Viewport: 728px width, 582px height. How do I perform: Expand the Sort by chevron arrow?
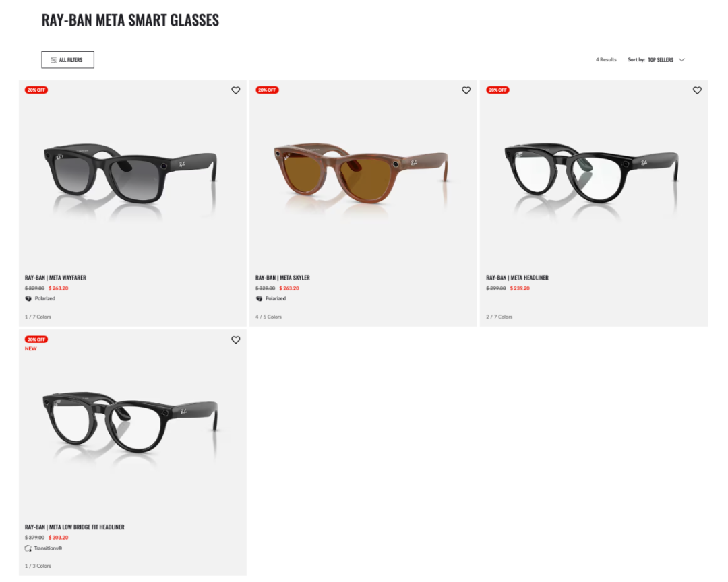coord(681,60)
